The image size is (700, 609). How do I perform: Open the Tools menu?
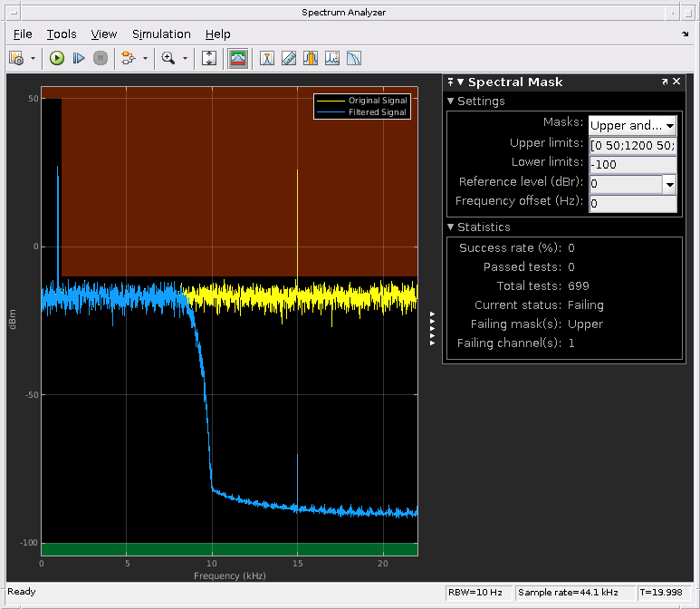point(62,34)
